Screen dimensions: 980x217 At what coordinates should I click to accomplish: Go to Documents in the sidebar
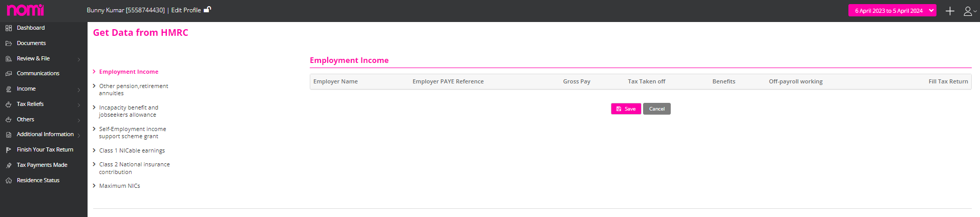tap(31, 43)
